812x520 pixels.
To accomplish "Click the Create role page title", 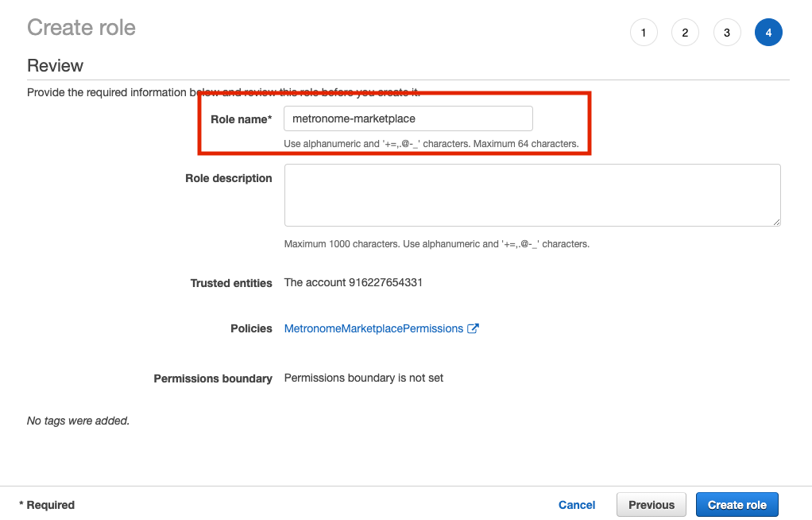I will (81, 28).
